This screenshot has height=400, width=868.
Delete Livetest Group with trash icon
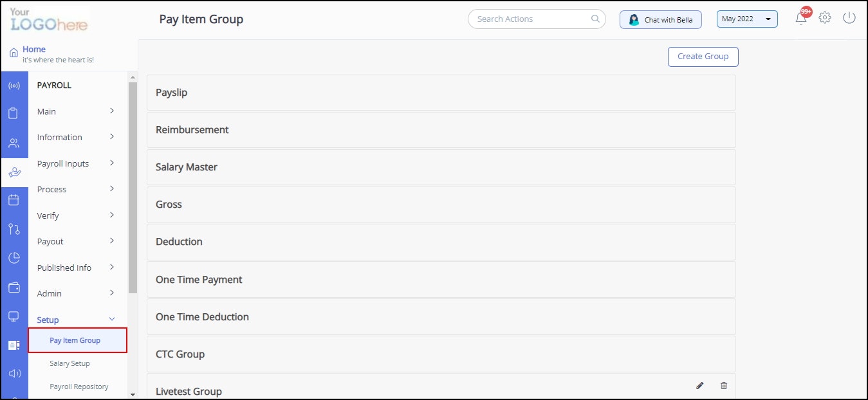[724, 385]
